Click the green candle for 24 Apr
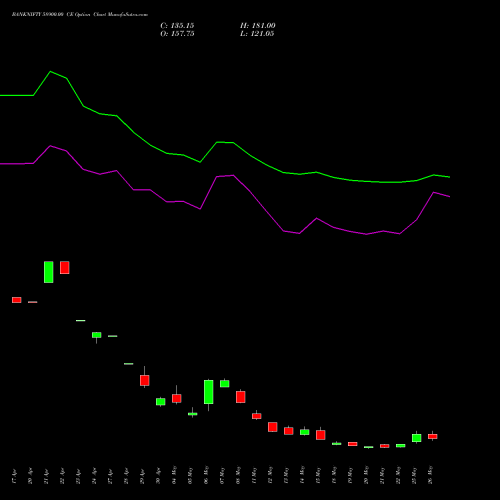The height and width of the screenshot is (500, 500). pyautogui.click(x=97, y=335)
